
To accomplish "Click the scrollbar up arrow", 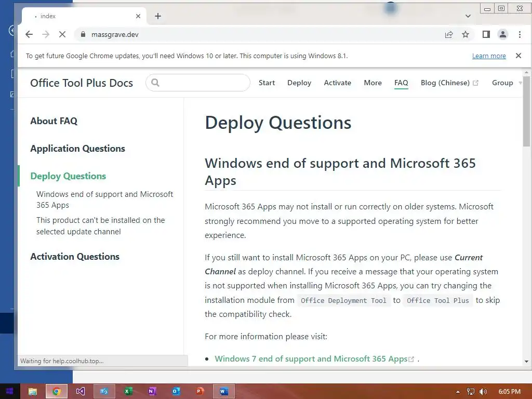I will tap(526, 73).
